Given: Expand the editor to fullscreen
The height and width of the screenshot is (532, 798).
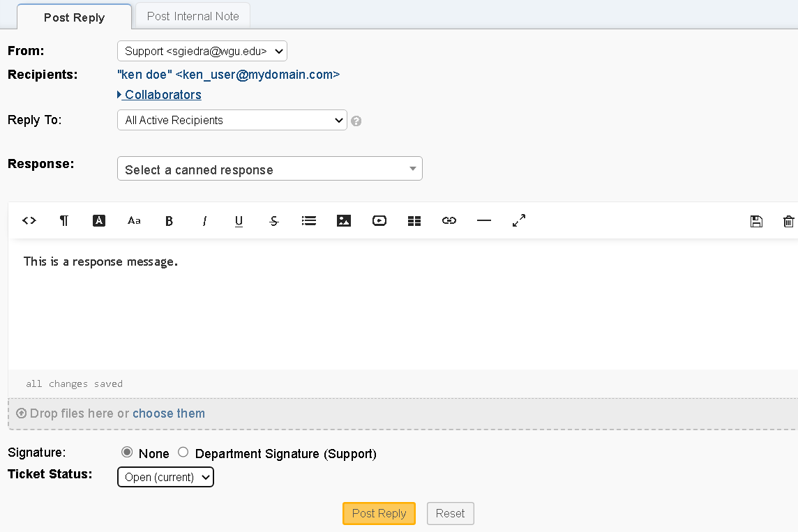Looking at the screenshot, I should point(518,220).
